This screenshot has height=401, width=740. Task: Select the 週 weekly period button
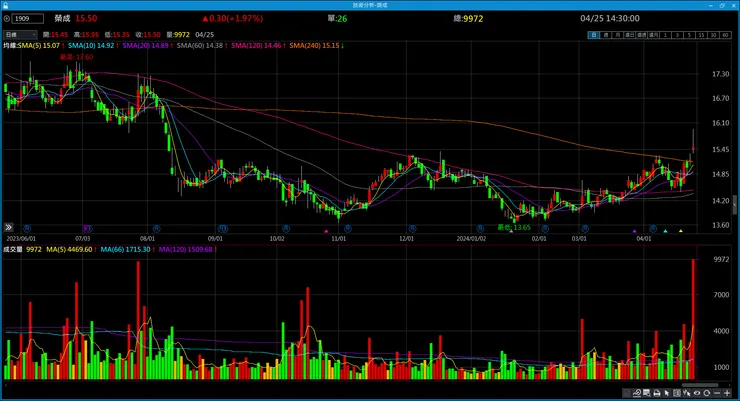coord(606,35)
